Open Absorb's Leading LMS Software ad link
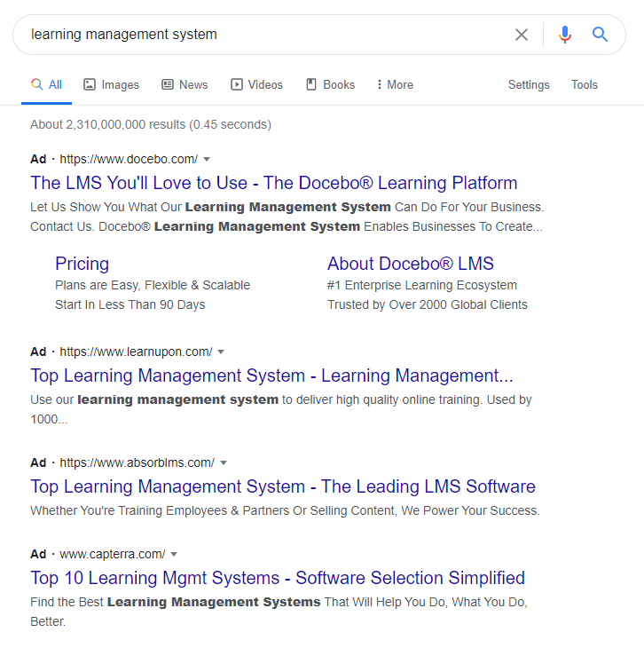Screen dimensions: 644x648 click(x=282, y=486)
